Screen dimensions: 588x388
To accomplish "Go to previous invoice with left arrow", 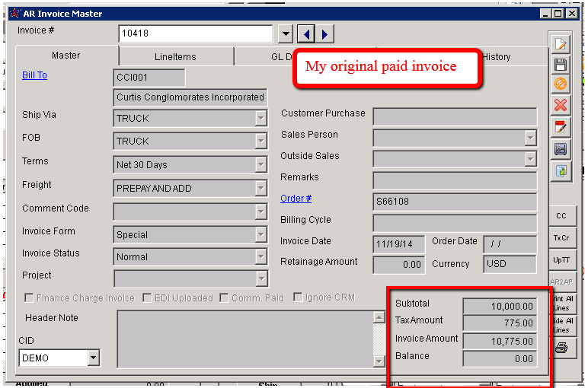I will tap(305, 34).
